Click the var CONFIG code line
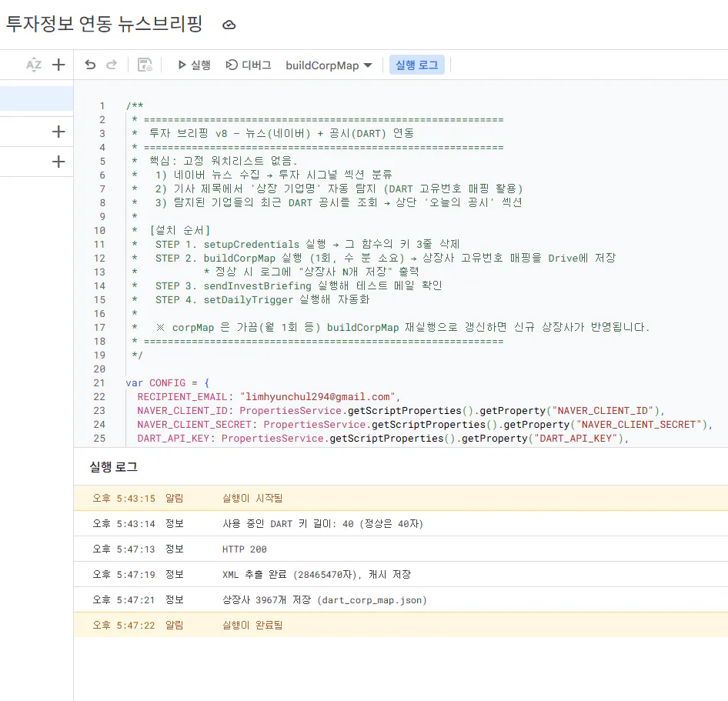The image size is (728, 701). pos(168,383)
